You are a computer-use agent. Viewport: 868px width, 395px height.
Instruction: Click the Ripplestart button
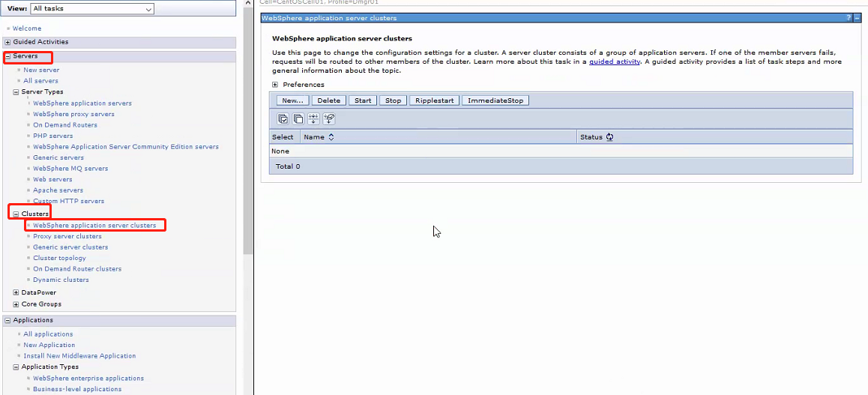[435, 100]
